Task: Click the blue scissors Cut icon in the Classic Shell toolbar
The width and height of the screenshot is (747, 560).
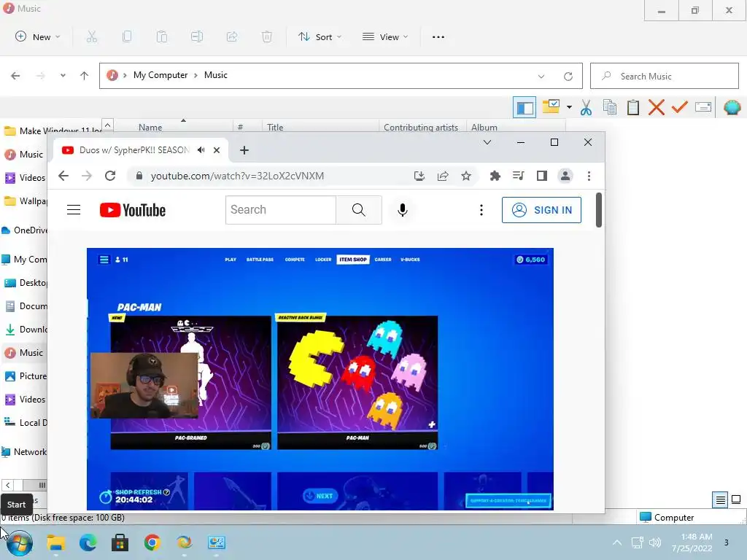Action: tap(586, 108)
